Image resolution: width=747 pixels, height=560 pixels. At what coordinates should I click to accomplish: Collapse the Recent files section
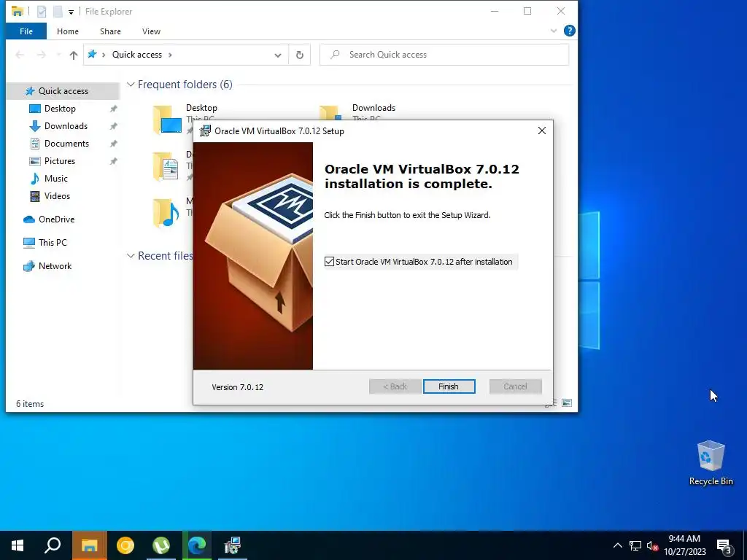131,256
